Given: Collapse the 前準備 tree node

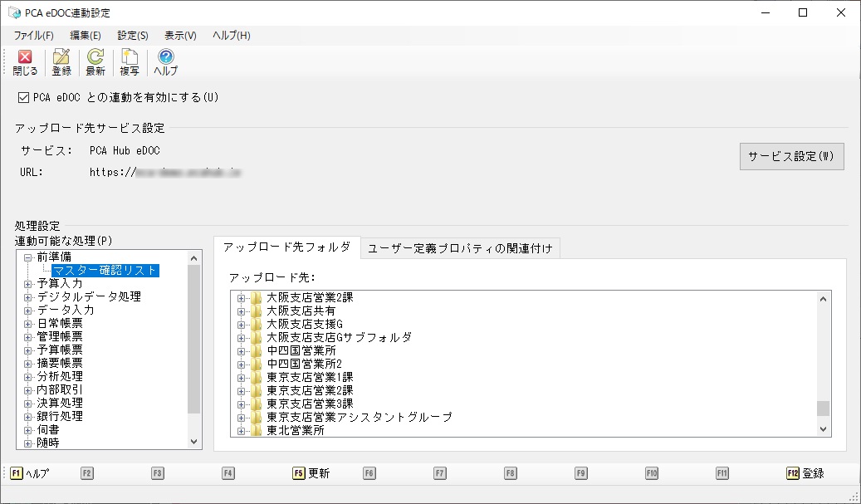Looking at the screenshot, I should coord(28,257).
